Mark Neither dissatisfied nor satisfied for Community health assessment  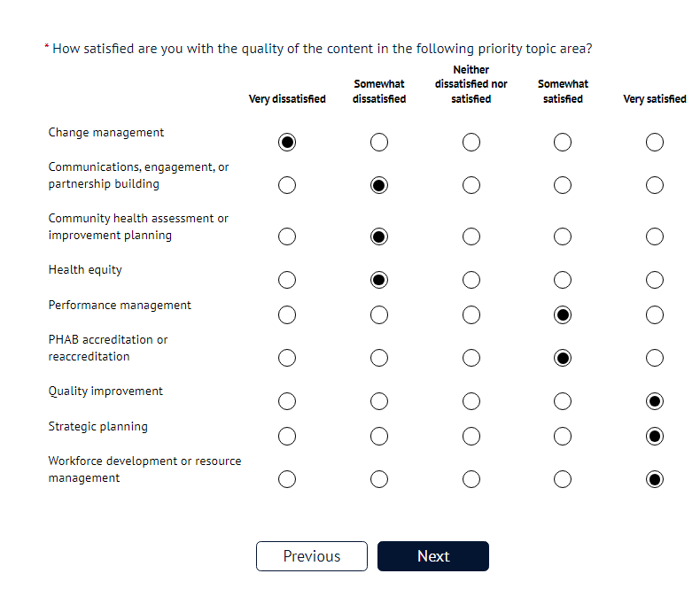click(471, 236)
